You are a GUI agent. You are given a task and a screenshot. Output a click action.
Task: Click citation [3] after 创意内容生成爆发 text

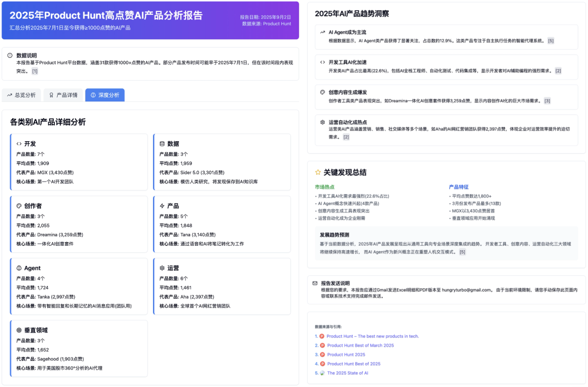[547, 101]
